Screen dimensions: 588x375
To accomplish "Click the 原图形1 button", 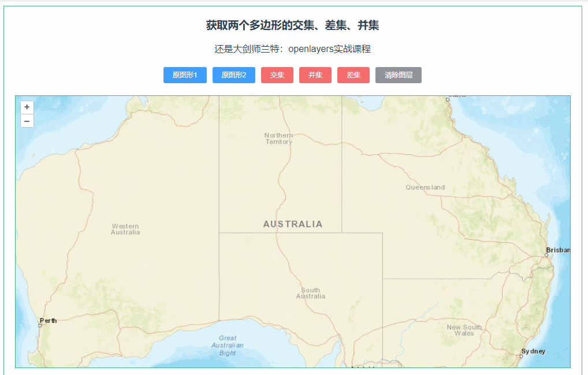I will [x=185, y=75].
